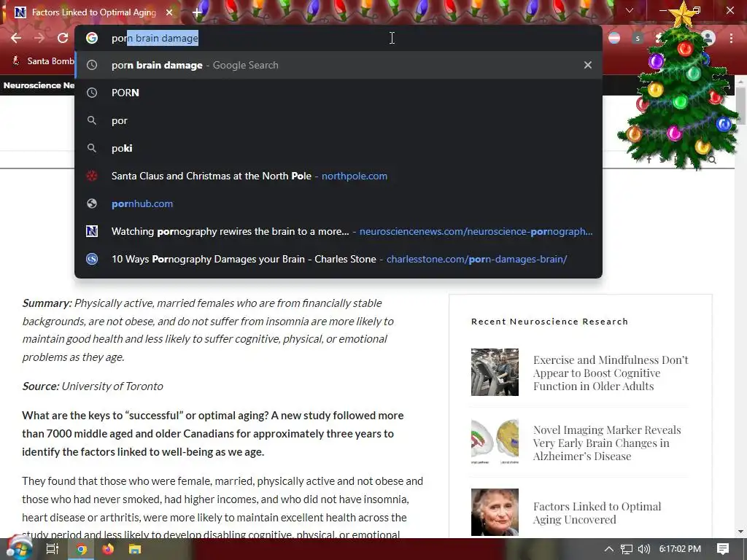Click the "Recent Neuroscience Research" heading
Image resolution: width=747 pixels, height=560 pixels.
point(549,322)
